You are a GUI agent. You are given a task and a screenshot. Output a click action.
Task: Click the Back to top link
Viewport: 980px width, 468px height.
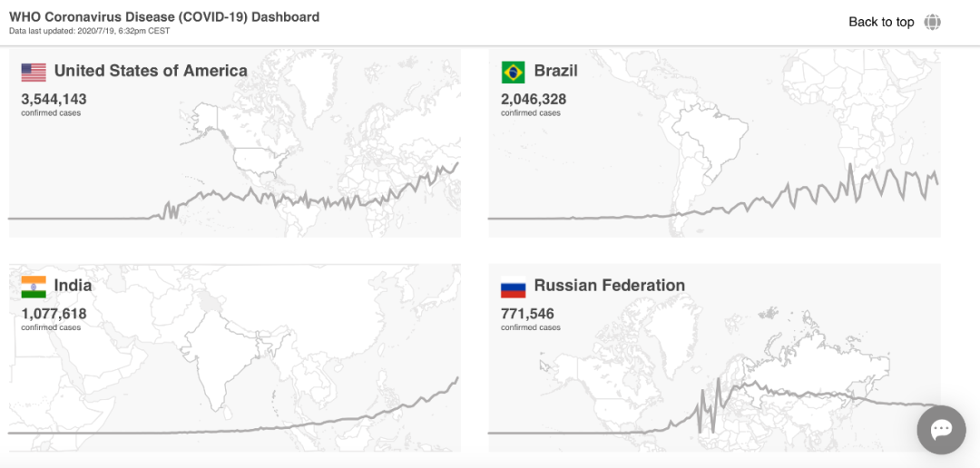[881, 22]
